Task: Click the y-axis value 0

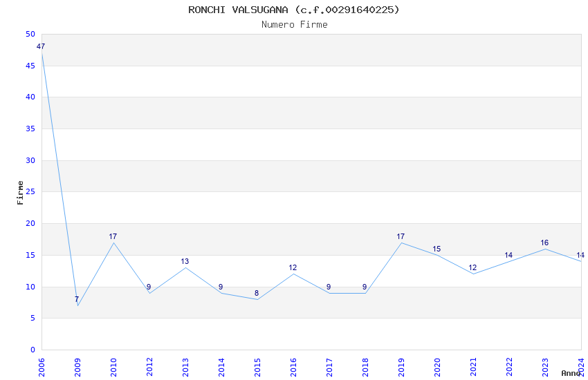Action: tap(33, 350)
